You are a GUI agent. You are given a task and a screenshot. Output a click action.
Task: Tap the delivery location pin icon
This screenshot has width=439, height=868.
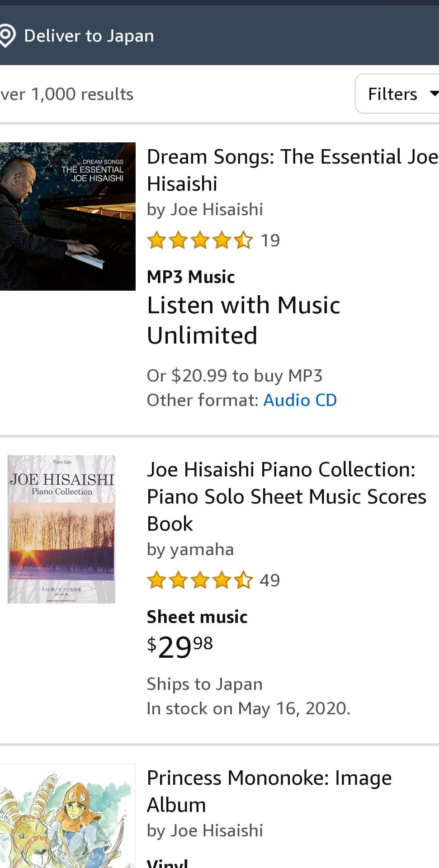click(7, 36)
